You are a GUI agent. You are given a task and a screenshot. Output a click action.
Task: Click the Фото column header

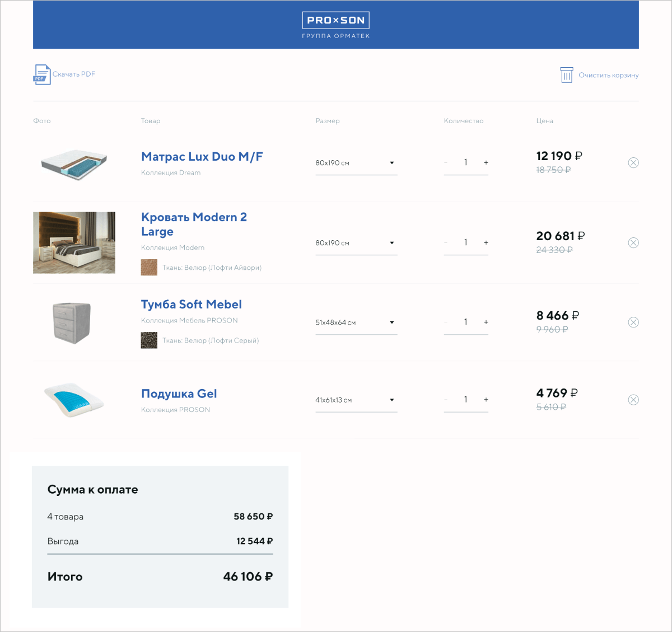coord(42,121)
